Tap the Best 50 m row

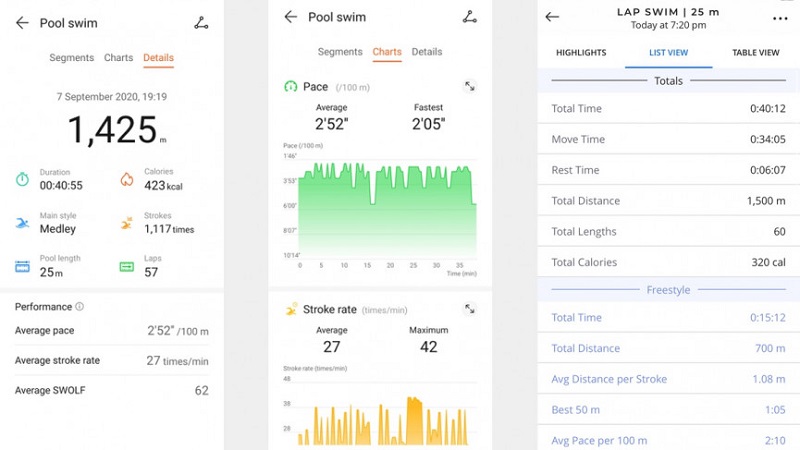click(x=668, y=409)
